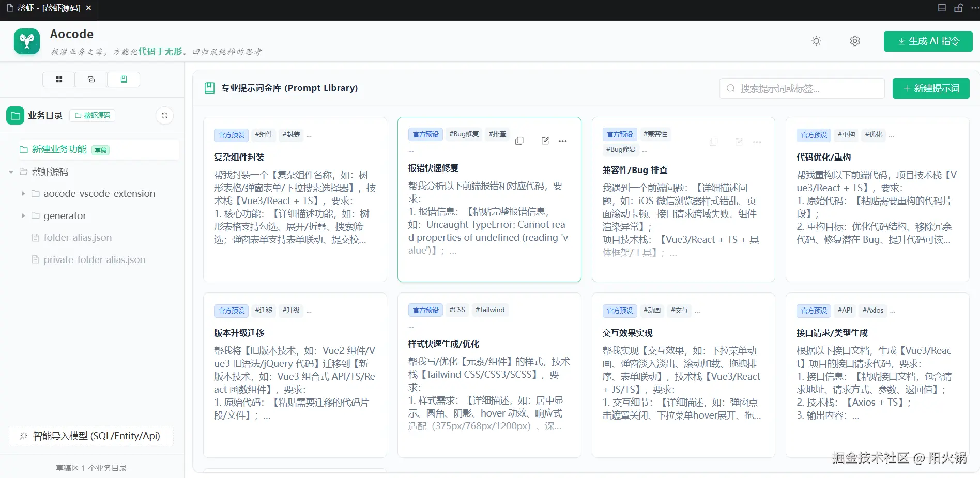This screenshot has width=980, height=478.
Task: Open the 代码优化/重构 prompt card
Action: pyautogui.click(x=877, y=199)
